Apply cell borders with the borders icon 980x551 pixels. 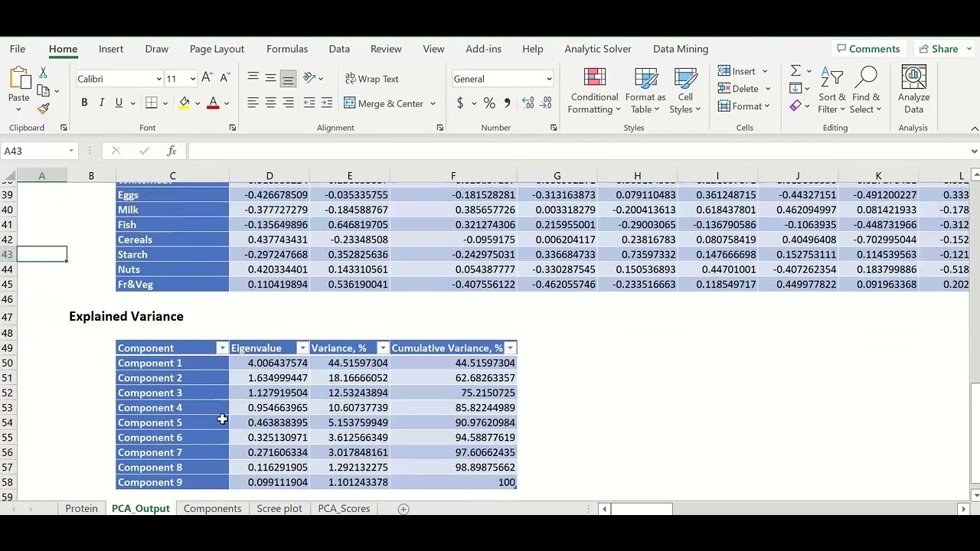(152, 103)
